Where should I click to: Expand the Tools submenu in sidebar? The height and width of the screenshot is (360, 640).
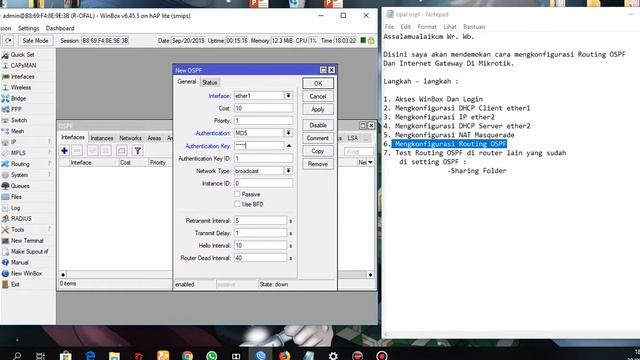pos(50,229)
